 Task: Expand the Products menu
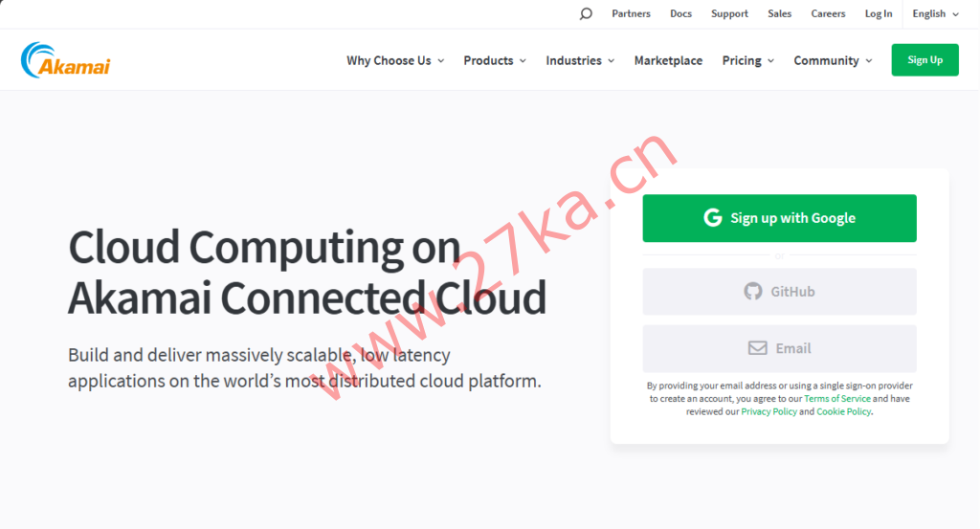(x=495, y=60)
